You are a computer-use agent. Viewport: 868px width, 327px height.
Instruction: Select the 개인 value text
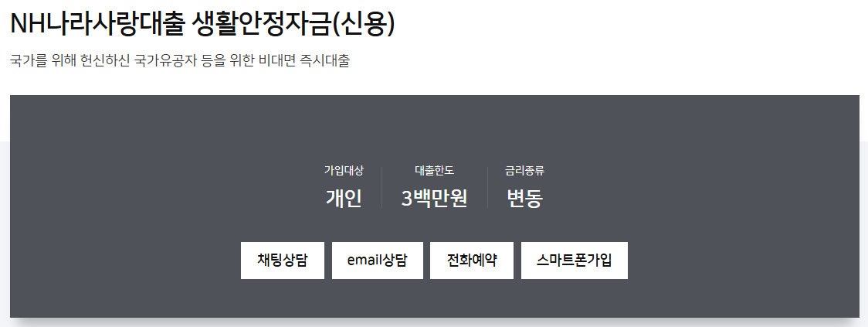[344, 199]
